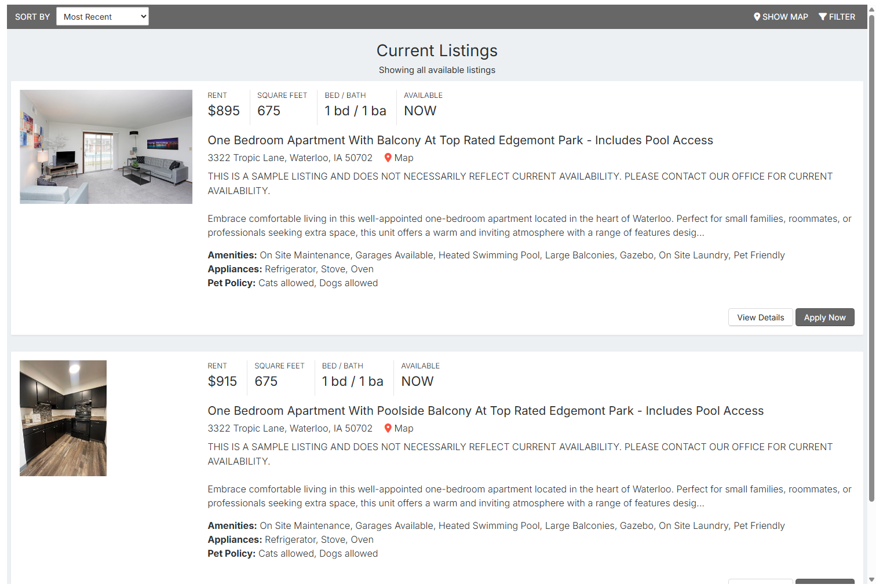Click the partially visible Apply Now button at bottom
This screenshot has width=883, height=588.
click(824, 581)
